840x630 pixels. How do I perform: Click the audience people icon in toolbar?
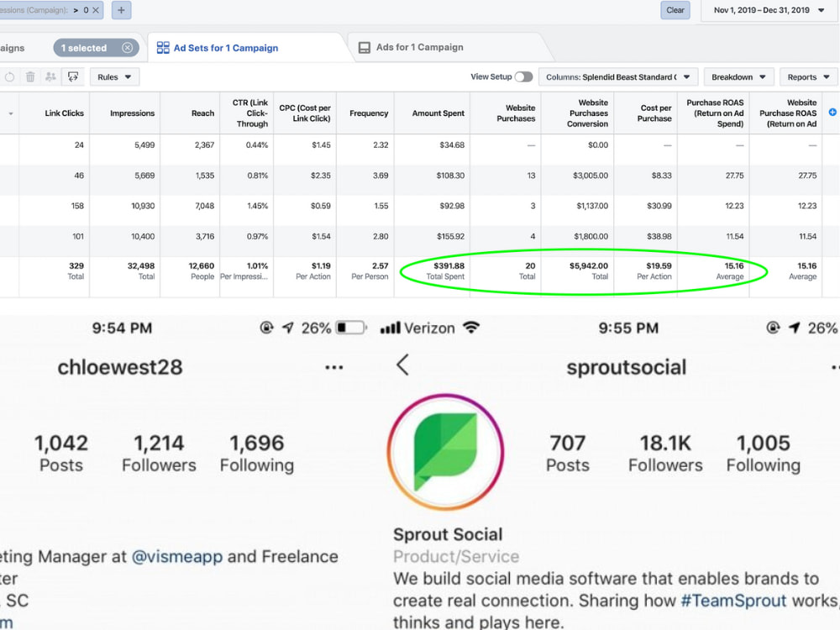tap(51, 77)
